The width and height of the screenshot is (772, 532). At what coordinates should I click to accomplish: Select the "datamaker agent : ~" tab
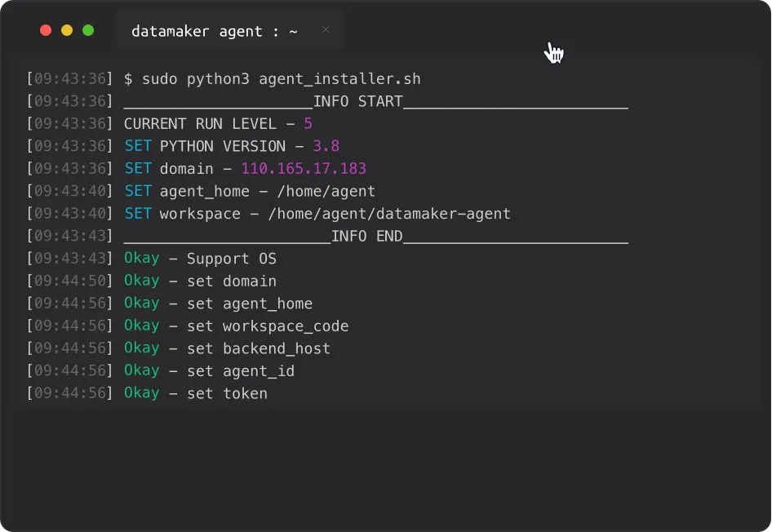(x=214, y=32)
